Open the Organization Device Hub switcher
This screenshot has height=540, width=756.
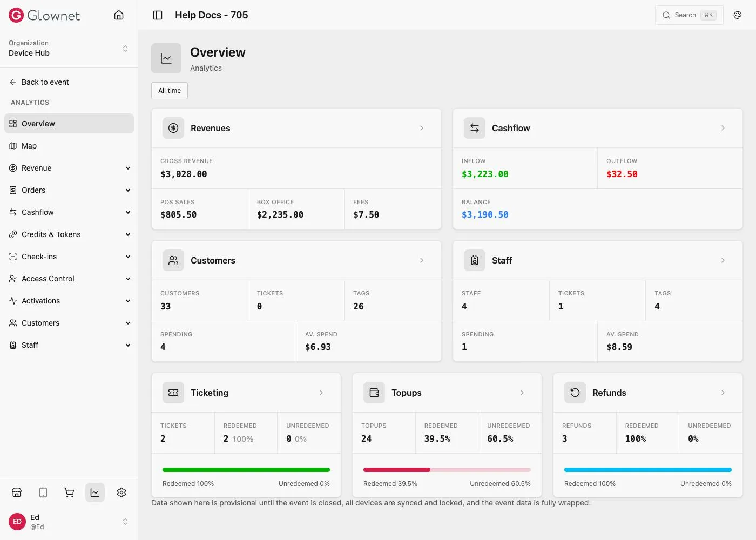pos(69,48)
